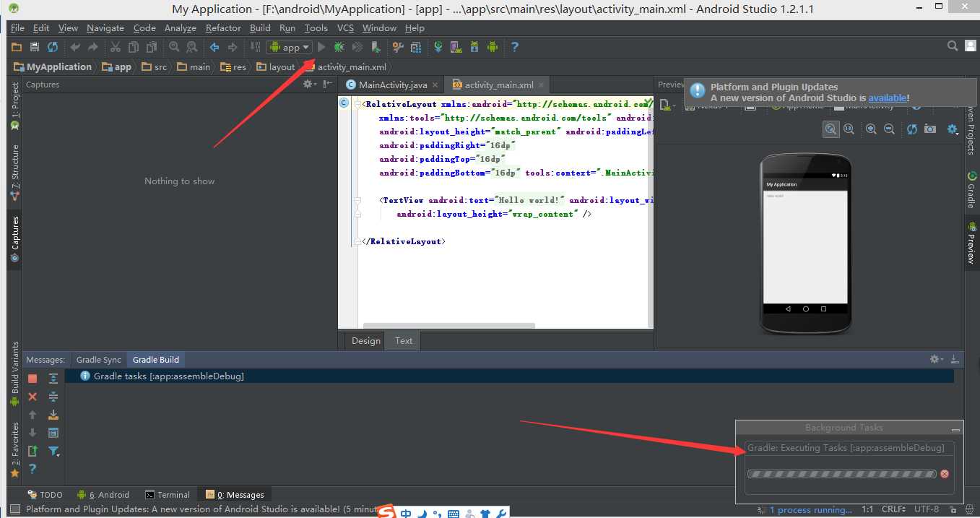Select the Gradle Sync messages tab
This screenshot has width=980, height=518.
pyautogui.click(x=99, y=360)
